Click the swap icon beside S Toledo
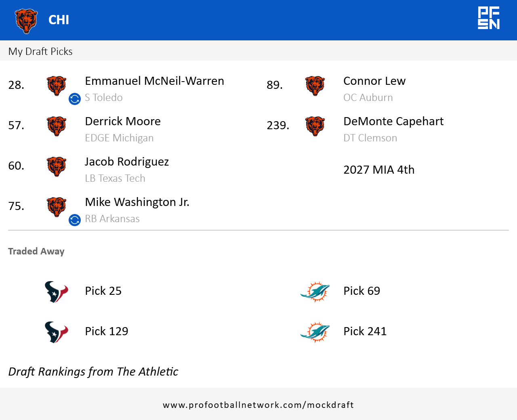This screenshot has width=517, height=420. [75, 99]
